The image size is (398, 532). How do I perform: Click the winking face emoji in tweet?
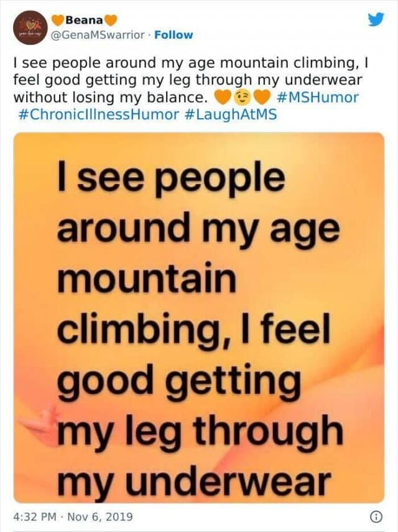click(242, 98)
